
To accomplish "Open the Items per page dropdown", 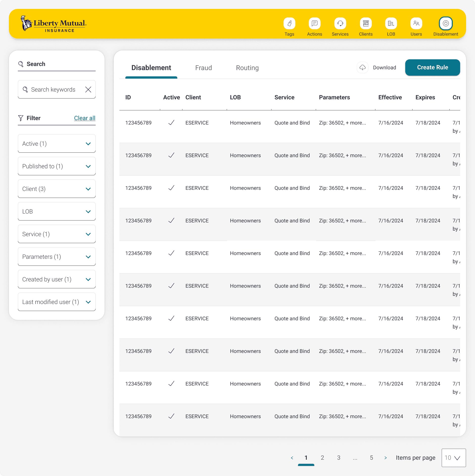I will pyautogui.click(x=453, y=458).
